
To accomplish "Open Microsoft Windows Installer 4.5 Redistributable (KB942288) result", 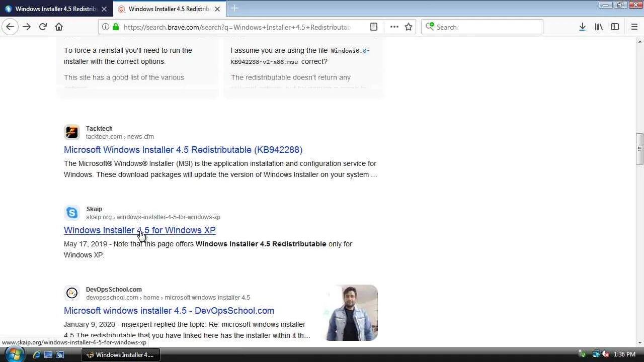I will pyautogui.click(x=183, y=150).
